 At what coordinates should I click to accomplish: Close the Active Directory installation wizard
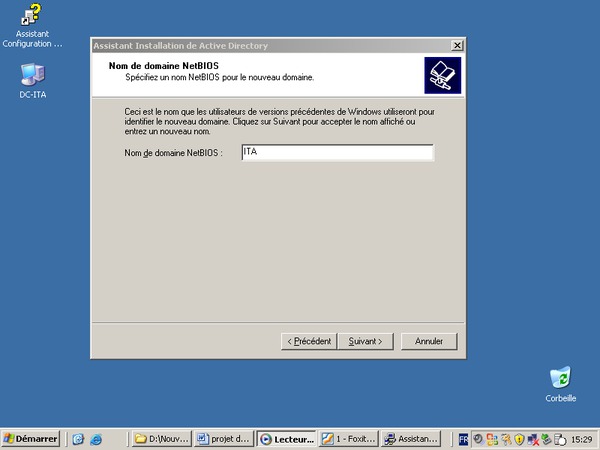pos(457,46)
